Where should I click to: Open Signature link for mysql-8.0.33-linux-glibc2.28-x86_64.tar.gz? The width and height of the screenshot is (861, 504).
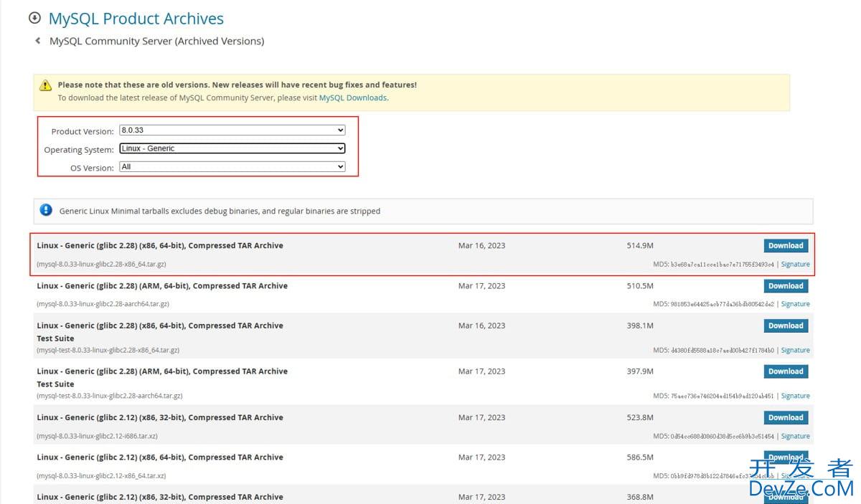click(x=795, y=264)
